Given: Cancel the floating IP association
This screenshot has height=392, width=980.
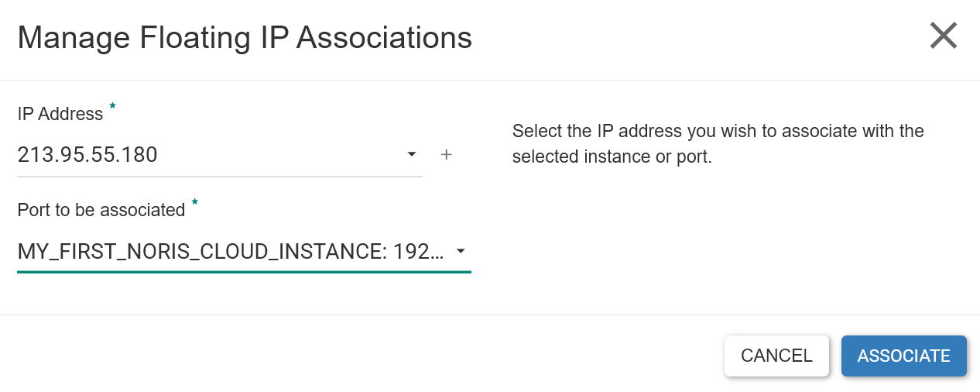Looking at the screenshot, I should tap(776, 356).
